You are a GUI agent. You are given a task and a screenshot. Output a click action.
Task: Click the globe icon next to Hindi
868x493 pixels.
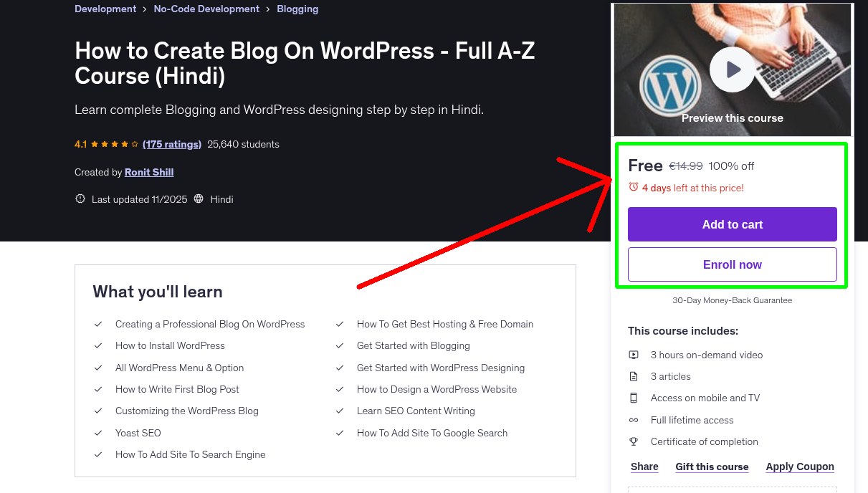coord(201,198)
